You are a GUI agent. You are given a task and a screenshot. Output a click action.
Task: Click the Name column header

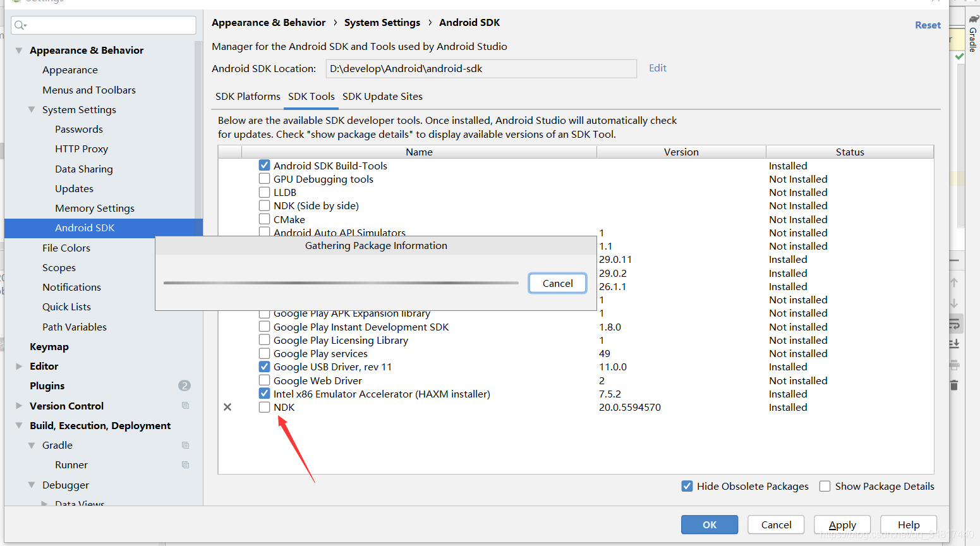click(419, 152)
